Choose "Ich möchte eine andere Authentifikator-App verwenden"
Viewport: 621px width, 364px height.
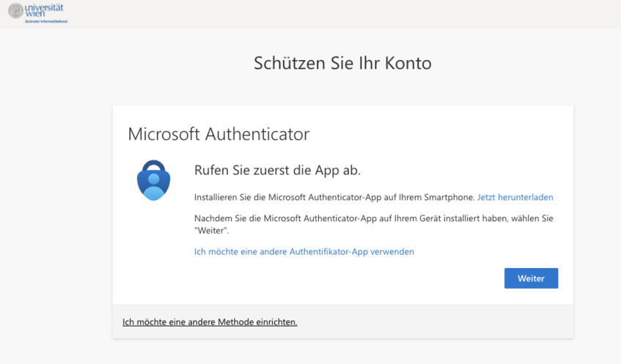[304, 252]
